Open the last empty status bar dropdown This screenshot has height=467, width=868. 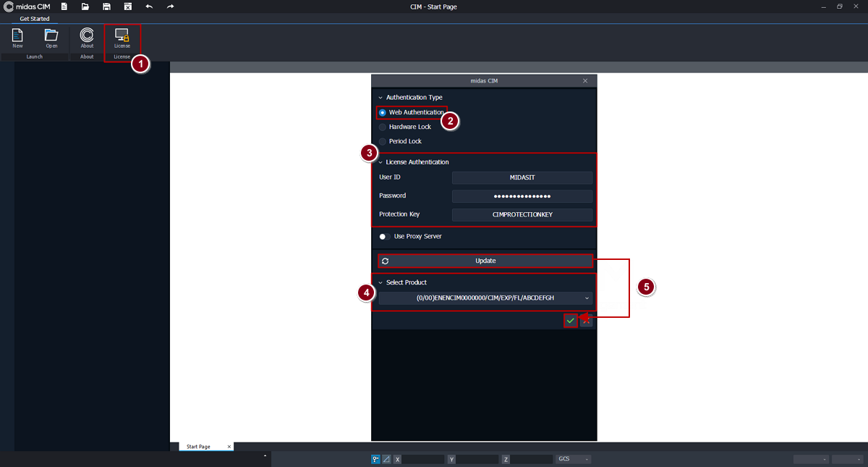(848, 459)
